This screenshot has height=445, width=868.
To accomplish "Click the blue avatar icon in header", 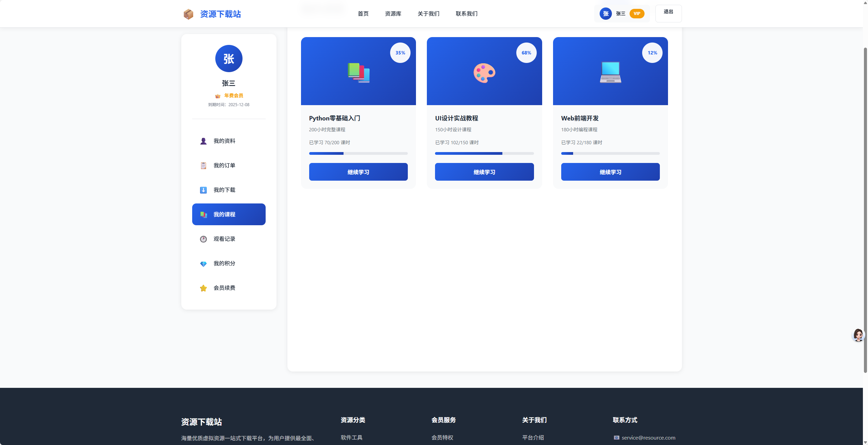I will coord(605,14).
